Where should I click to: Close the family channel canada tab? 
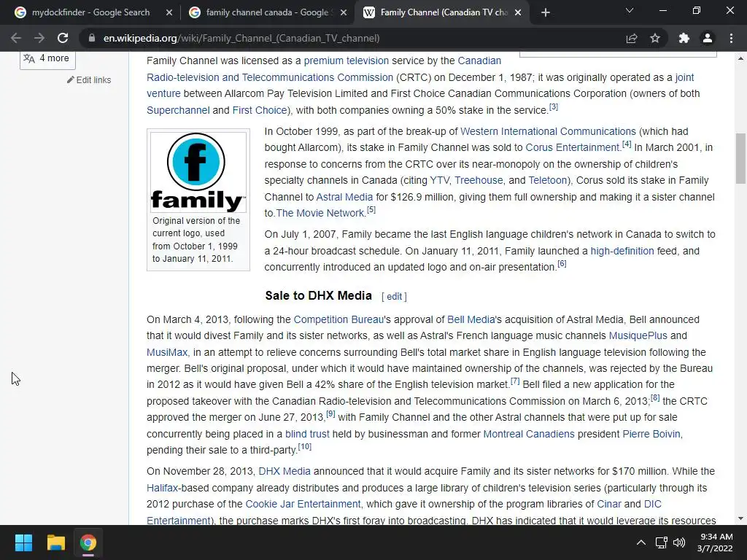pos(344,12)
